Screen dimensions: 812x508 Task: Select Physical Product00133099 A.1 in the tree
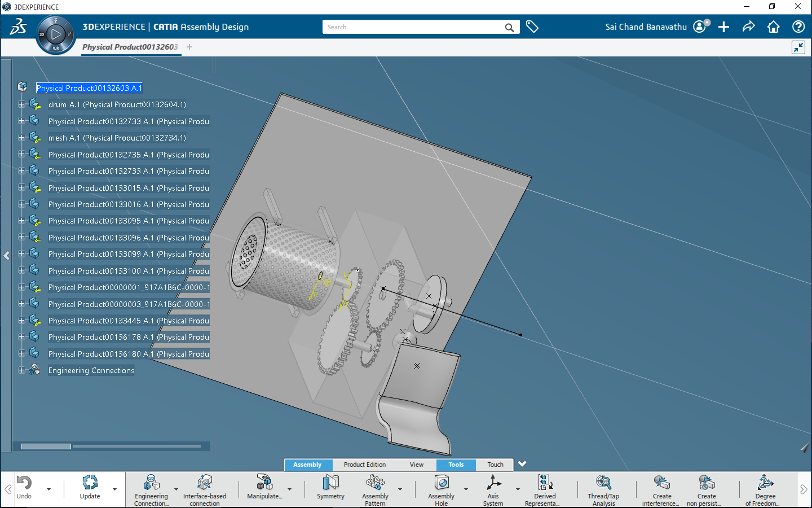point(129,254)
